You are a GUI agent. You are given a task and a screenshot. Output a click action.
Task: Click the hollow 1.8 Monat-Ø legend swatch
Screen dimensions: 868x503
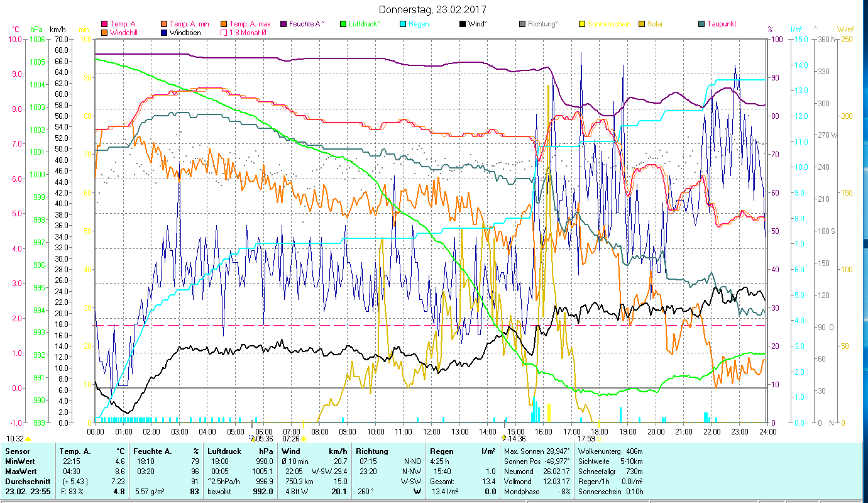(223, 32)
